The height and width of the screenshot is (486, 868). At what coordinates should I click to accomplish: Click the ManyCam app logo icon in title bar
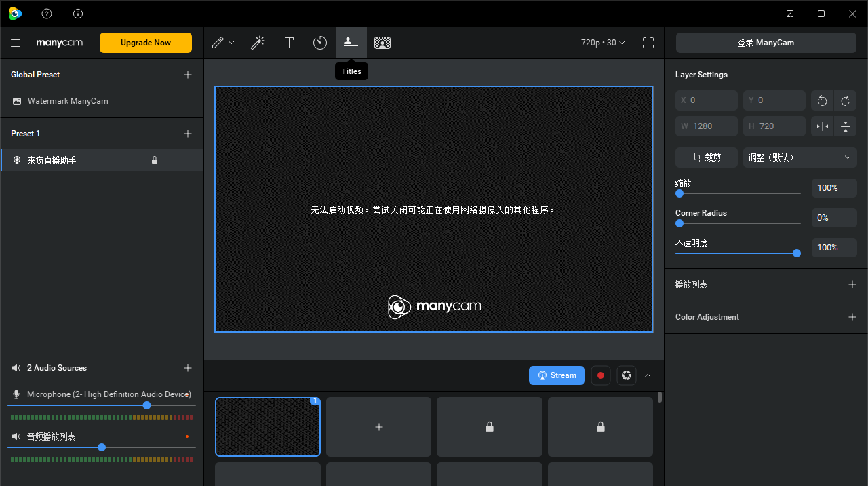click(x=15, y=14)
